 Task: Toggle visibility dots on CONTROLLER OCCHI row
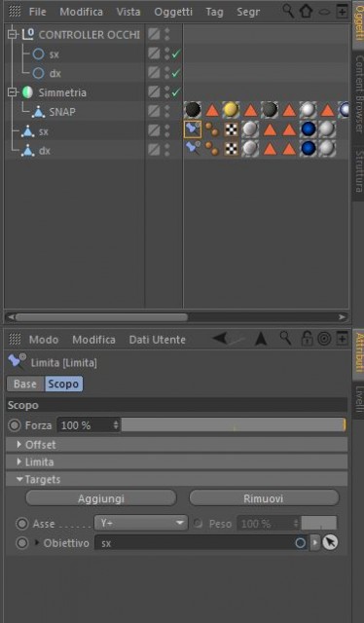pos(166,34)
